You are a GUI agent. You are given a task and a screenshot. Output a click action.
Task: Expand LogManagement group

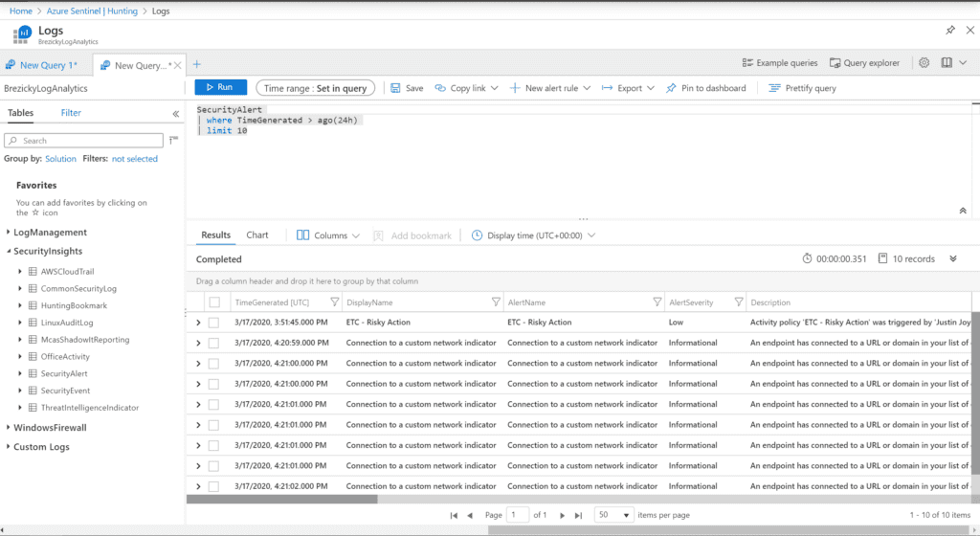pos(8,233)
